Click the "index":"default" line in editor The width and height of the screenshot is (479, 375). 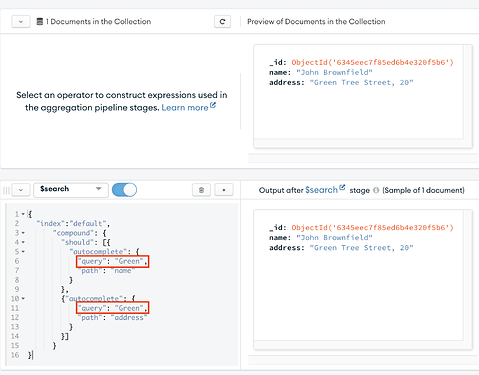pos(73,223)
